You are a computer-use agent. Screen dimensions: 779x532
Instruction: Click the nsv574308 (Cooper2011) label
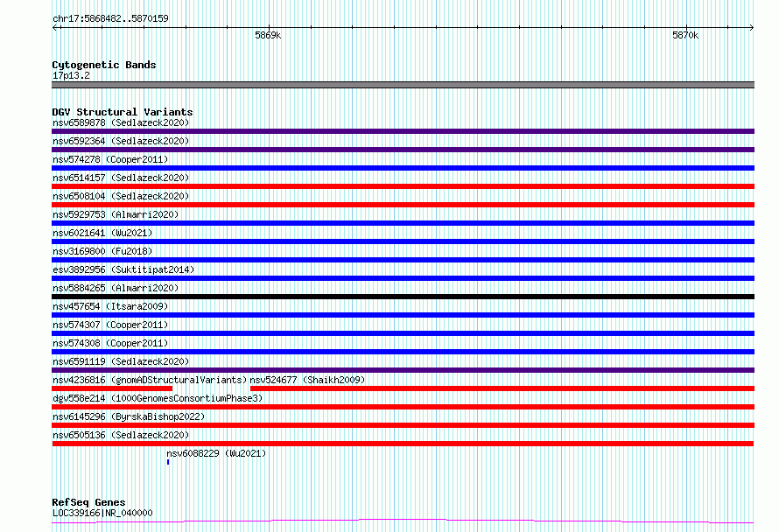[110, 343]
